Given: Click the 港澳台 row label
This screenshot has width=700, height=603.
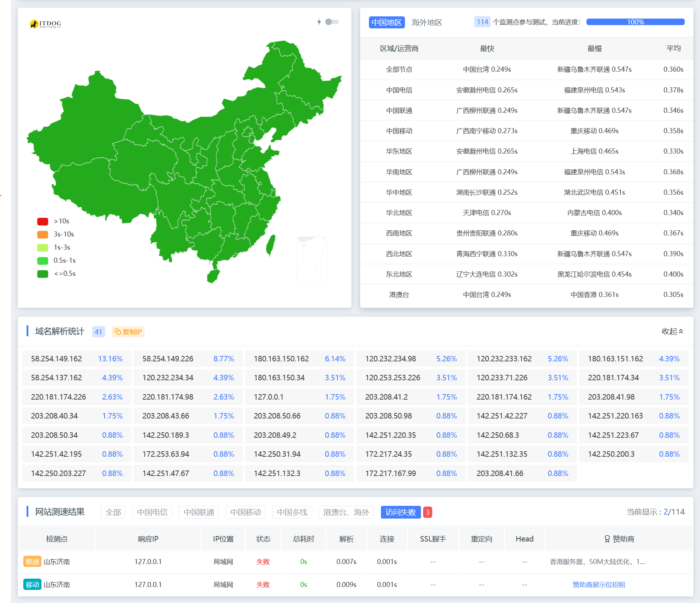Looking at the screenshot, I should coord(399,294).
